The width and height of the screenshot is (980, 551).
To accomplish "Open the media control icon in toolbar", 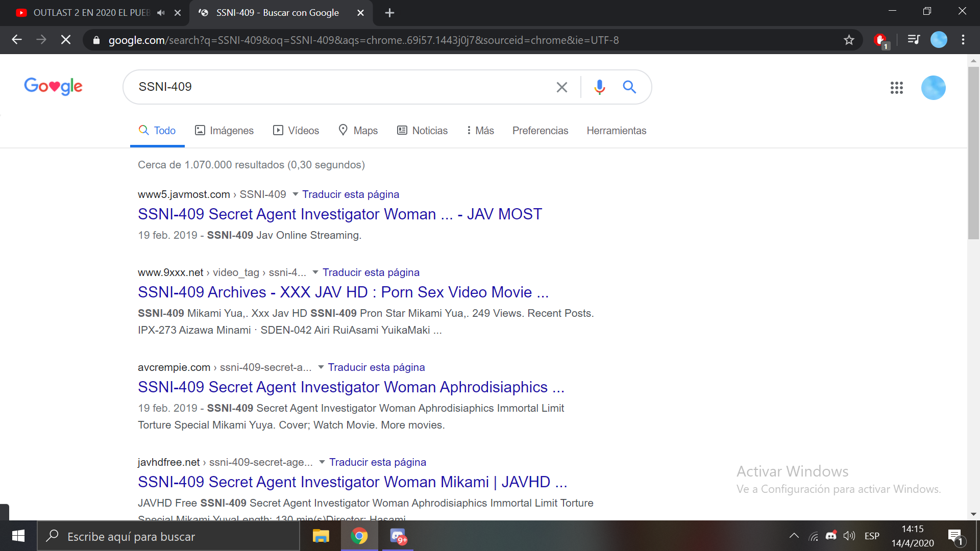I will (914, 40).
